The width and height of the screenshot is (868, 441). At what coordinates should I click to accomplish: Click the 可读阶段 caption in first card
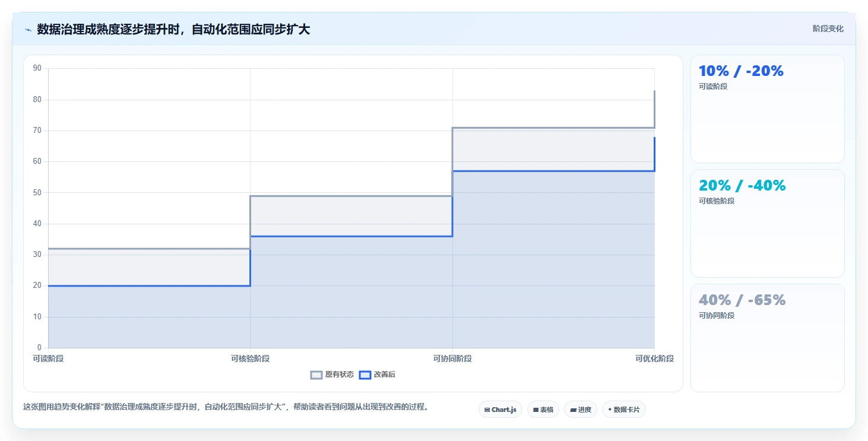click(713, 87)
